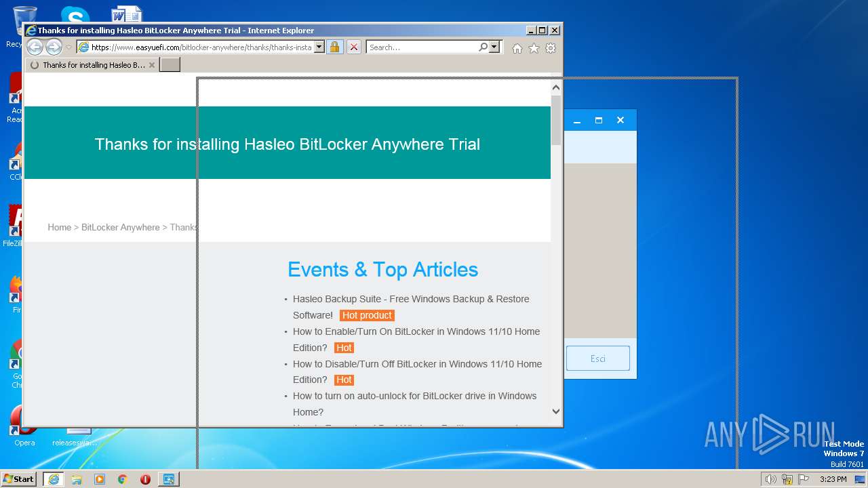Click the Esci button in the background window
This screenshot has height=488, width=868.
point(598,359)
